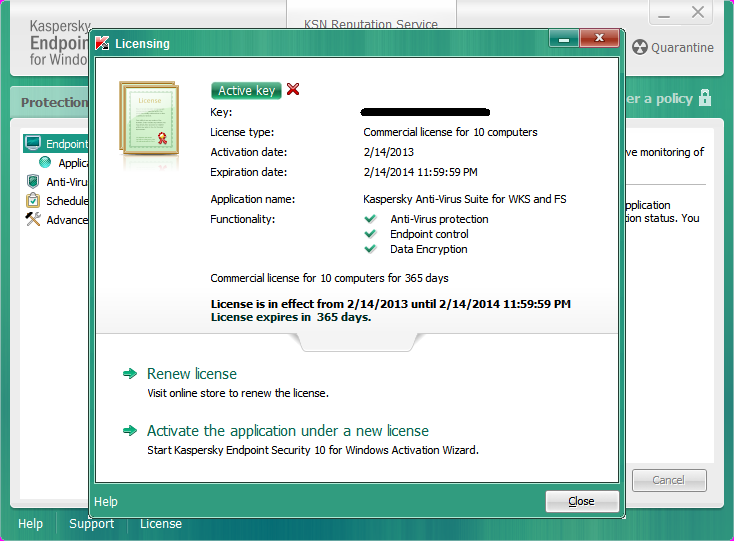Click 'Commercial license for 10 computers' license type value
Viewport: 734px width, 541px height.
(x=450, y=132)
